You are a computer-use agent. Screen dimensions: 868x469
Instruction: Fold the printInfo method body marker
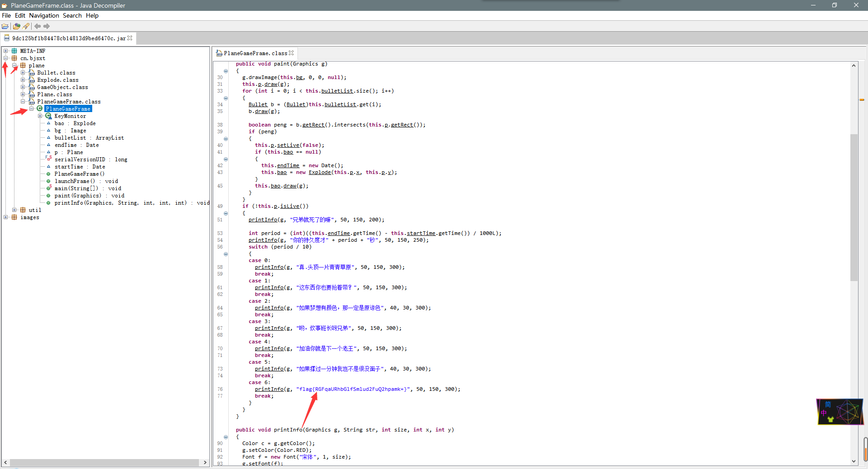(226, 437)
